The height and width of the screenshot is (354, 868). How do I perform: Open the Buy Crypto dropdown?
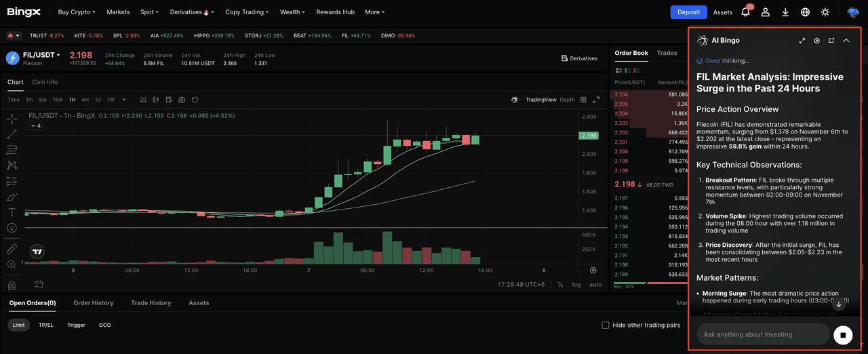(77, 12)
